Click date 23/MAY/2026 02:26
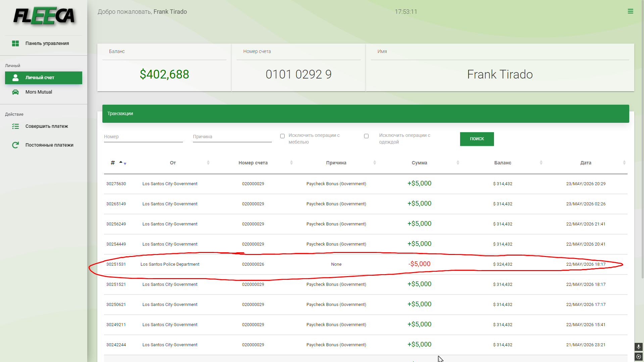 [x=586, y=204]
